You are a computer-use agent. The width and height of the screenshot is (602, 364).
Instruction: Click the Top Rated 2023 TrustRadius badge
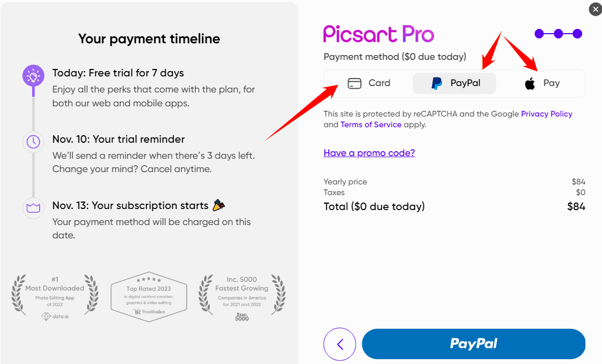[149, 296]
